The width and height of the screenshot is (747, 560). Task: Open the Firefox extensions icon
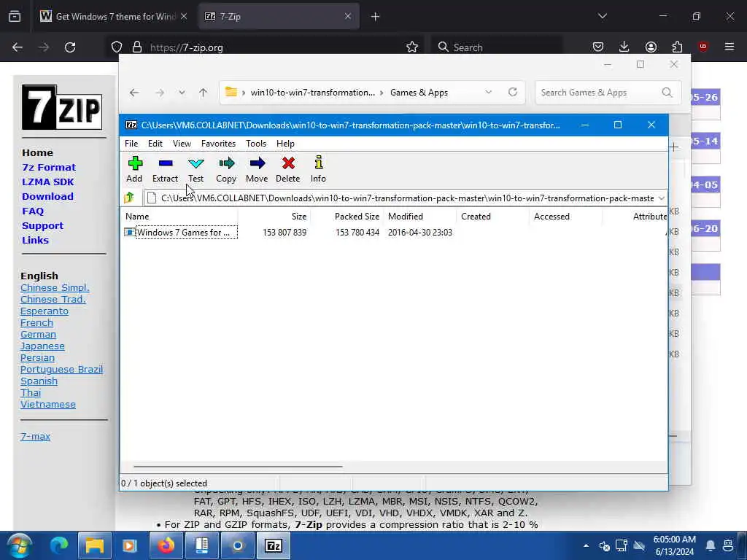click(677, 47)
